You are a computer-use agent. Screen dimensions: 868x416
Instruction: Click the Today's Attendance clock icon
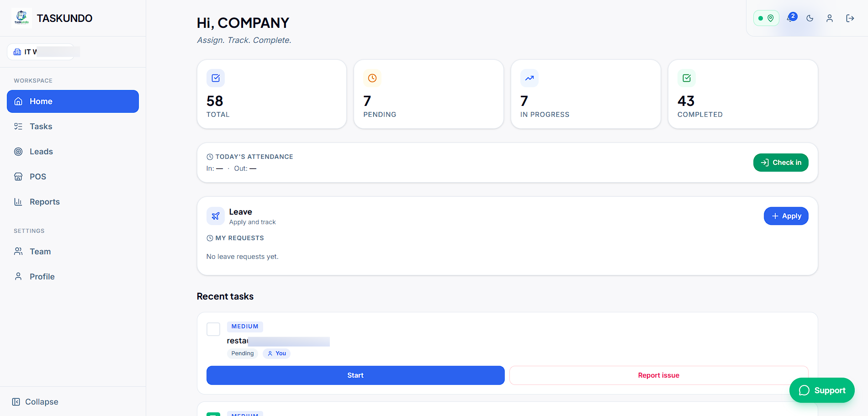[210, 157]
